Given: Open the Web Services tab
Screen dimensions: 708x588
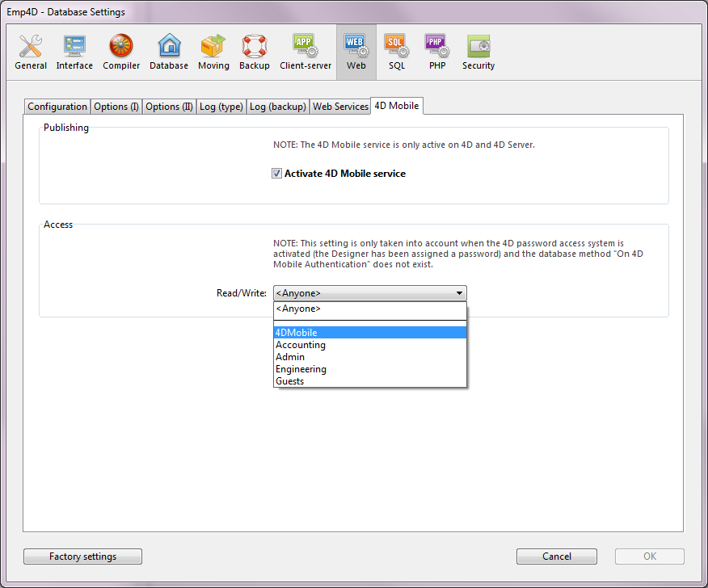Looking at the screenshot, I should (x=340, y=107).
